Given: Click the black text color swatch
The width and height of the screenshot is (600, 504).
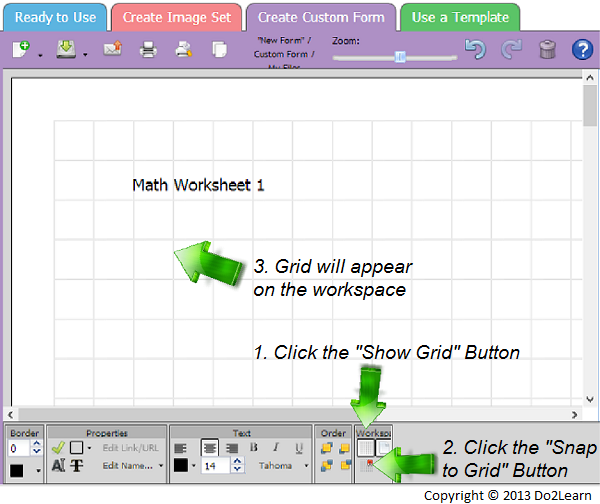Looking at the screenshot, I should [181, 466].
